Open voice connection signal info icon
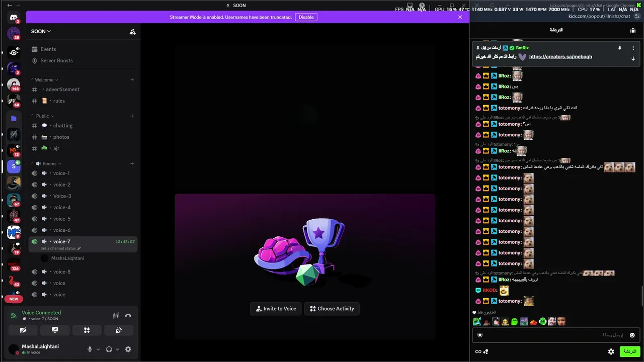 point(14,316)
